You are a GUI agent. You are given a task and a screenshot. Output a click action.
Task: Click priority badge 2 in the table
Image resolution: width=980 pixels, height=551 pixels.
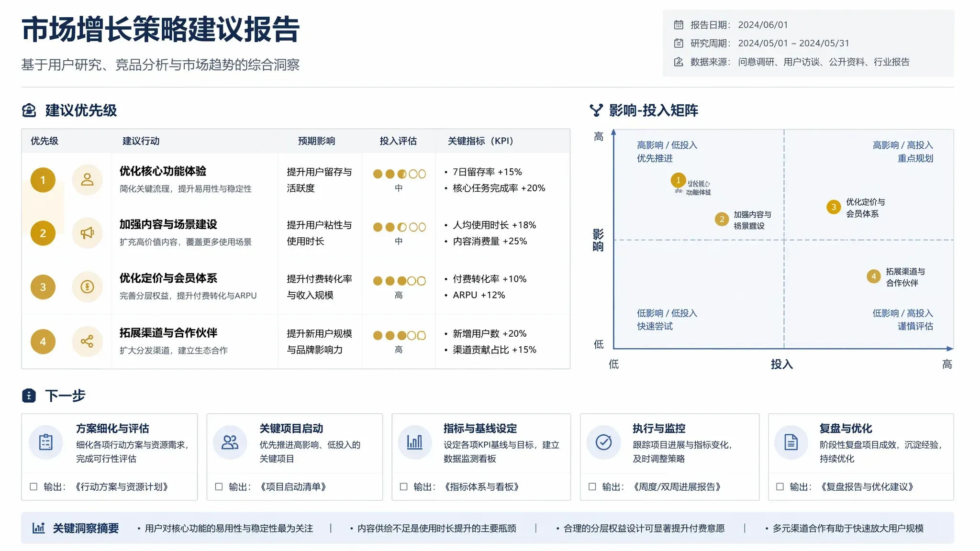click(43, 233)
